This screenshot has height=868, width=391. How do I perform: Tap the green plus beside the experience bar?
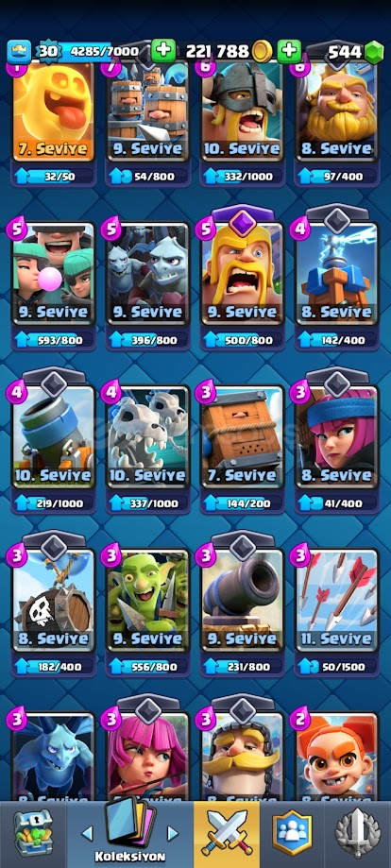point(163,51)
